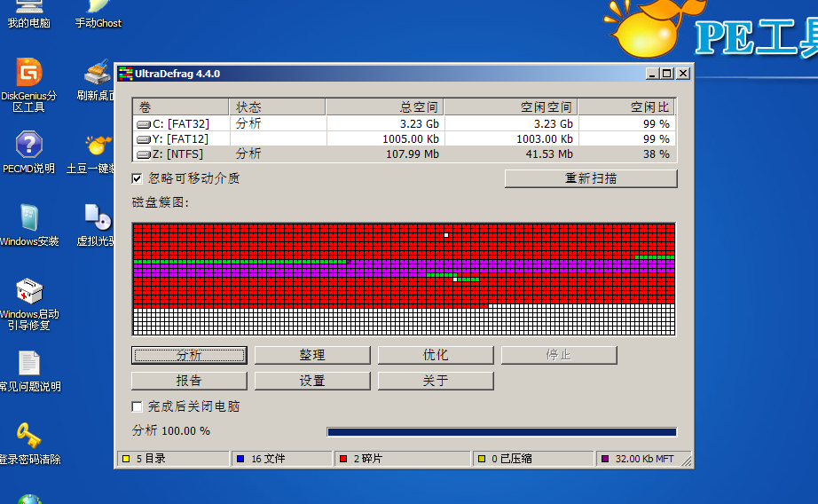
Task: Click the 分析 100.00 % progress label
Action: (x=171, y=430)
